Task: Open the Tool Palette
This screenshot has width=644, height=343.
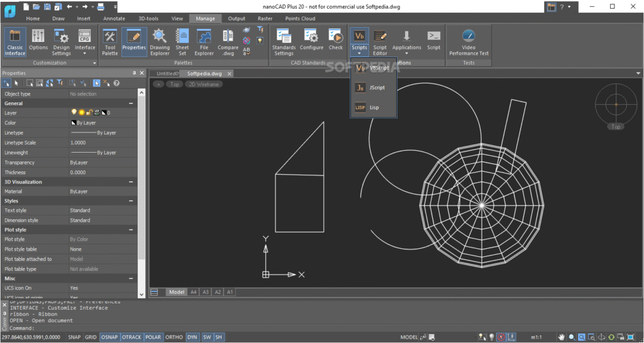Action: 110,41
